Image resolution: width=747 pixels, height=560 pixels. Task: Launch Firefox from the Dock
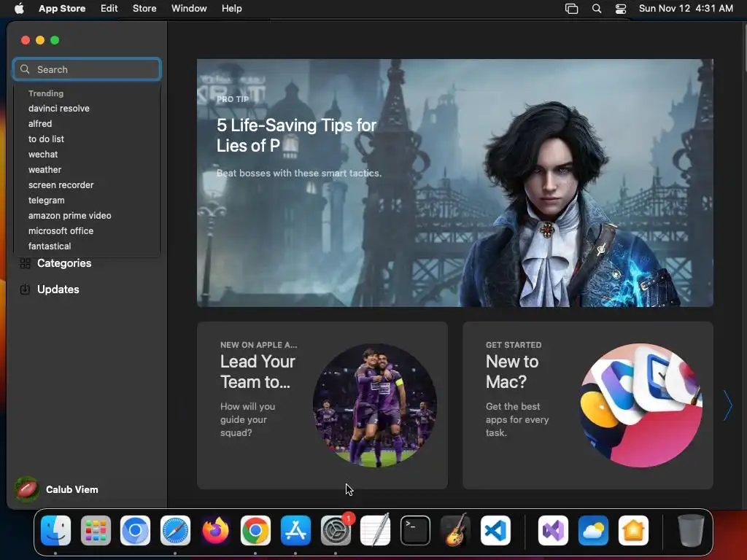click(215, 530)
